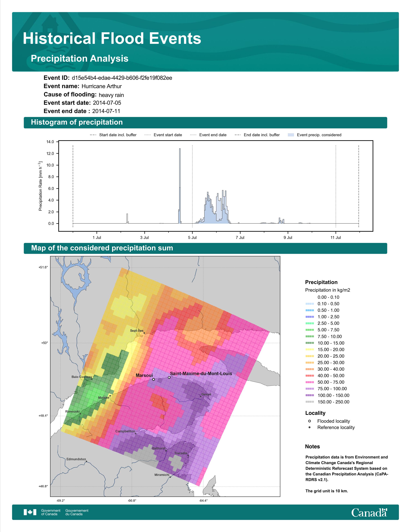
Task: Click the 100.00 - 150.00 legend swatch
Action: (310, 395)
